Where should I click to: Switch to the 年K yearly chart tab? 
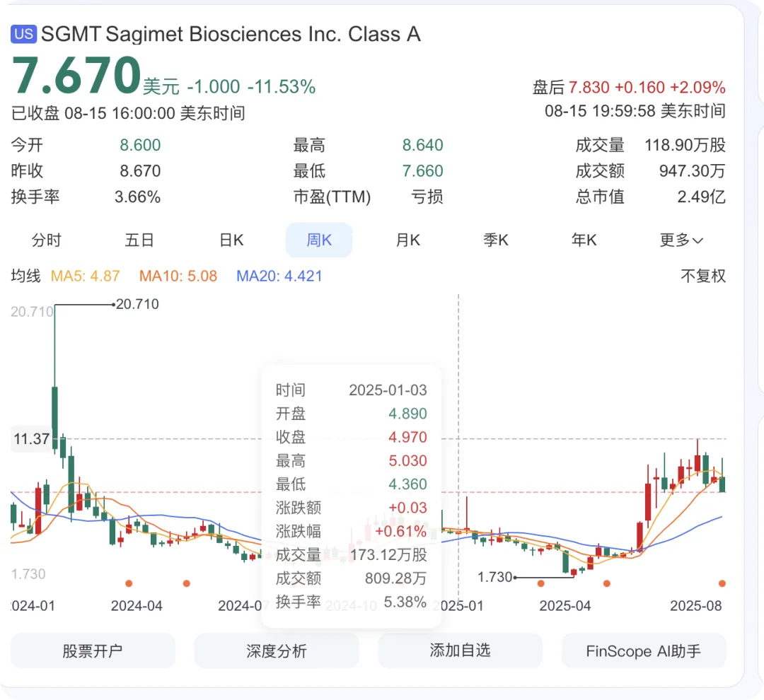coord(584,240)
